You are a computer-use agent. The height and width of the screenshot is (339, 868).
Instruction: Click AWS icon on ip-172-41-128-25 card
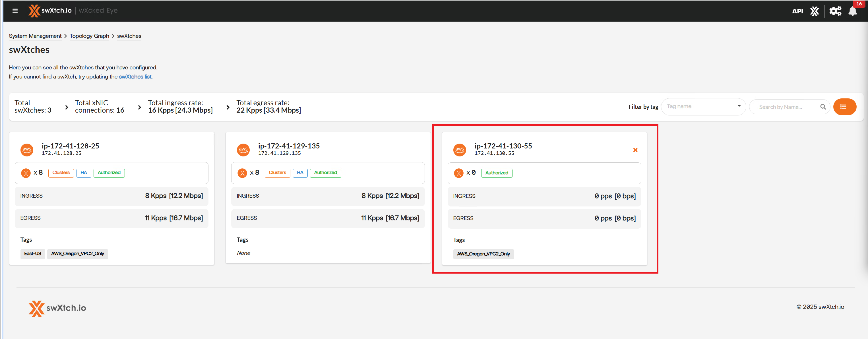click(27, 150)
